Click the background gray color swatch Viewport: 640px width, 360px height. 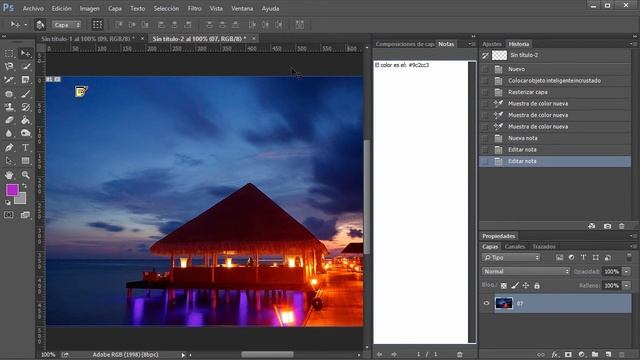(x=22, y=200)
